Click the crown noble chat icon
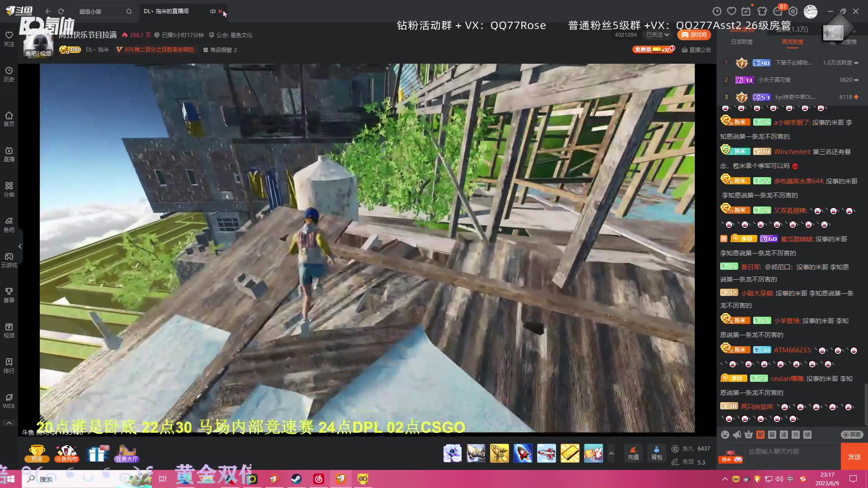Viewport: 868px width, 488px height. click(749, 435)
